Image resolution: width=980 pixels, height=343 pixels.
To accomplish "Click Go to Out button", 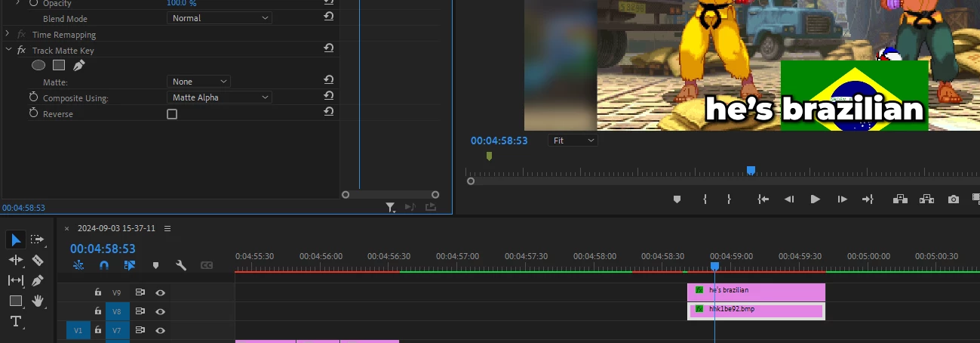I will pos(868,199).
